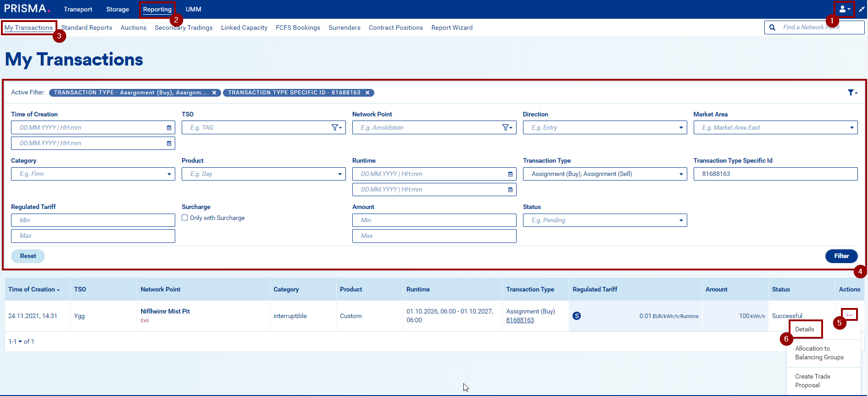Image resolution: width=868 pixels, height=396 pixels.
Task: Open Time of Creation start calendar icon
Action: tap(169, 128)
